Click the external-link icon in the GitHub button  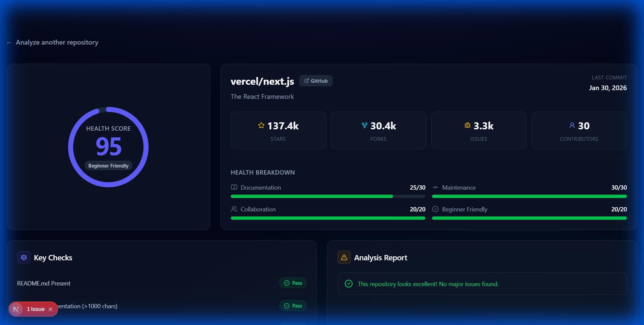[307, 81]
